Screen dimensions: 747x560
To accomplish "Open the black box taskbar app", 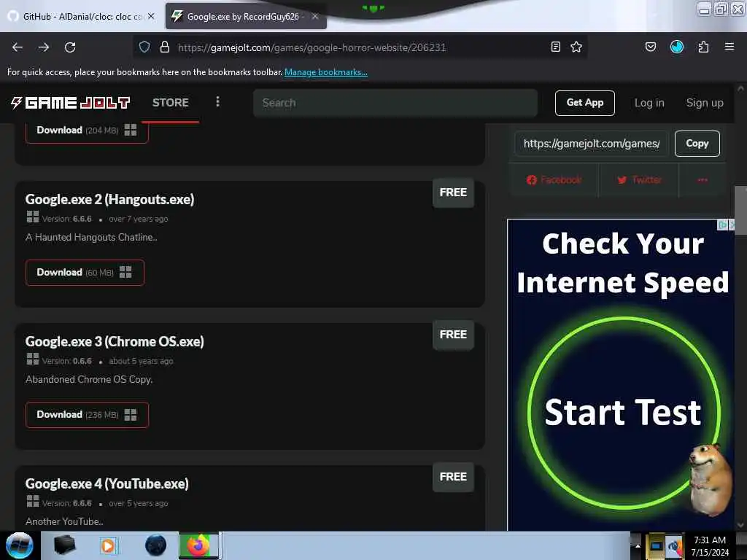I will [x=65, y=545].
